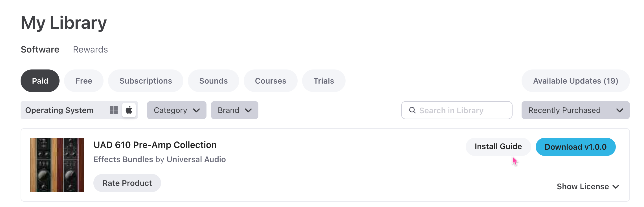Select the Windows operating system icon
This screenshot has width=644, height=207.
tap(113, 110)
